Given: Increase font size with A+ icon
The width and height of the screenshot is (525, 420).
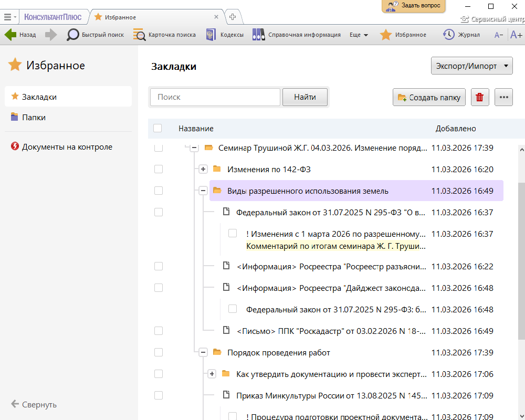Looking at the screenshot, I should pyautogui.click(x=516, y=35).
